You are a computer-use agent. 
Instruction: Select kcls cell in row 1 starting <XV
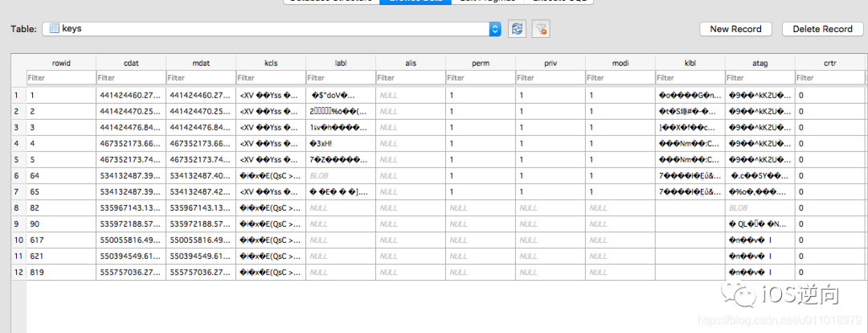click(x=271, y=95)
